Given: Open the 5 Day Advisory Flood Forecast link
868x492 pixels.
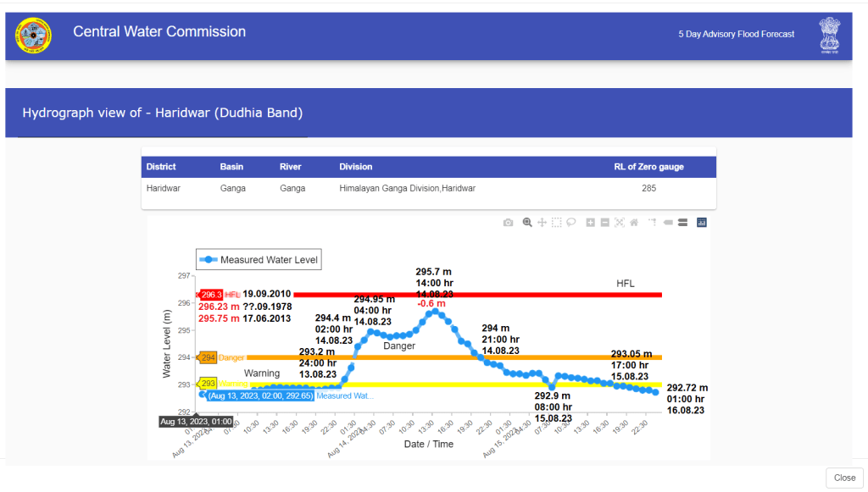Looking at the screenshot, I should point(736,35).
